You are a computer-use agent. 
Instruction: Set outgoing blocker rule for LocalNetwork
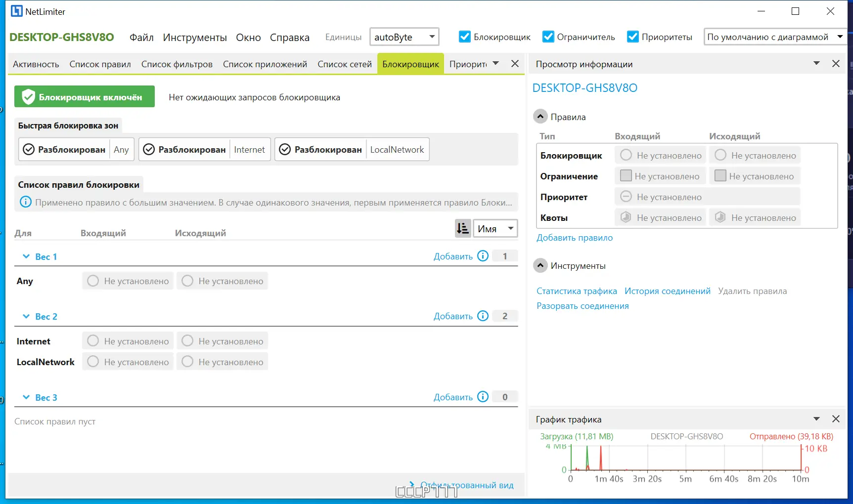[x=223, y=362]
